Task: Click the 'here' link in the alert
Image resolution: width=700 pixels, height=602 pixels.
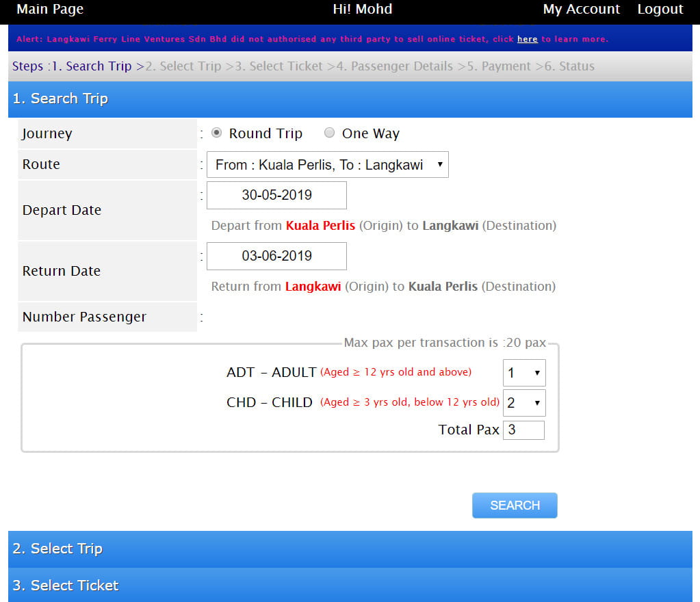Action: tap(527, 40)
